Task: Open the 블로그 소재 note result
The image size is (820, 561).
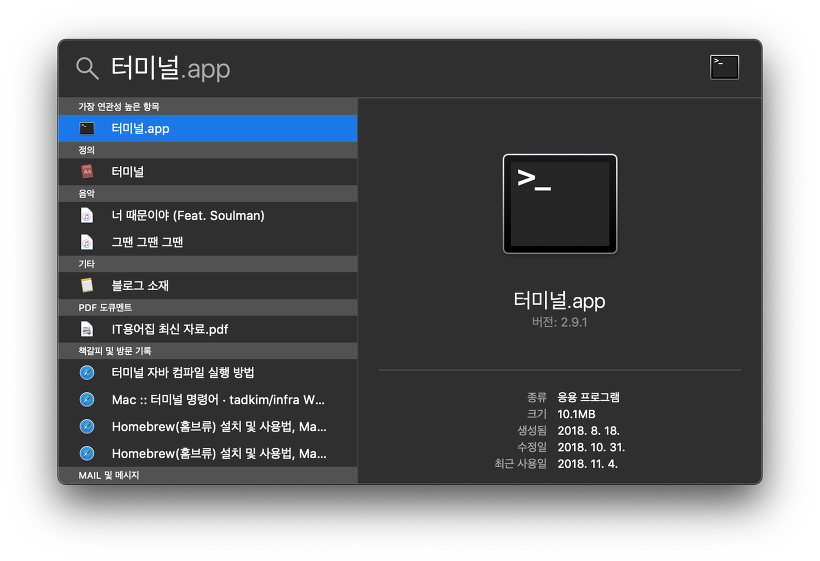Action: point(208,285)
